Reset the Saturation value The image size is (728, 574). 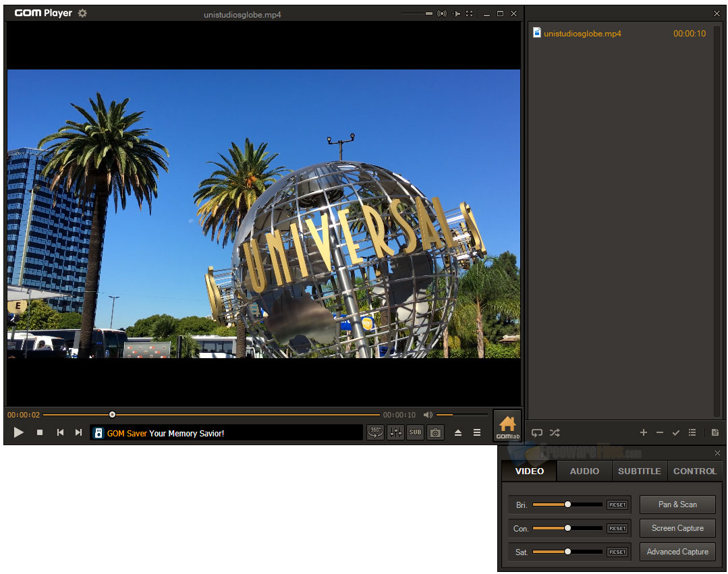click(x=617, y=552)
